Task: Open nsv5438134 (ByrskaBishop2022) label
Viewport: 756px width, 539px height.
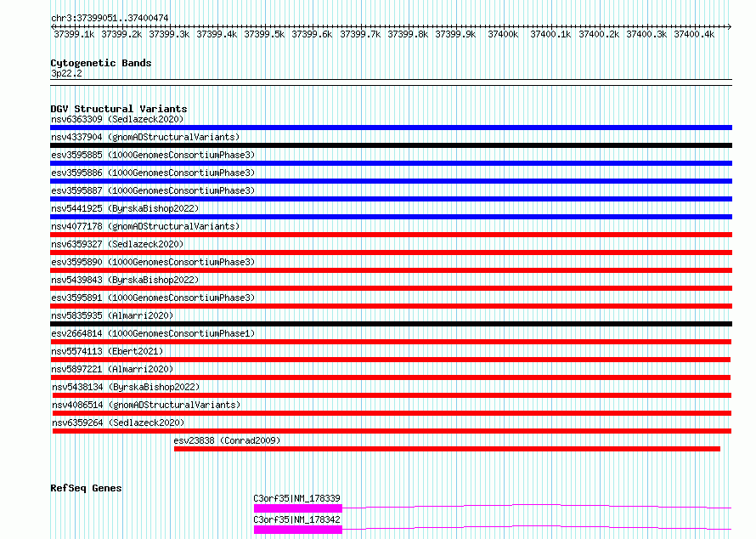Action: pos(126,387)
